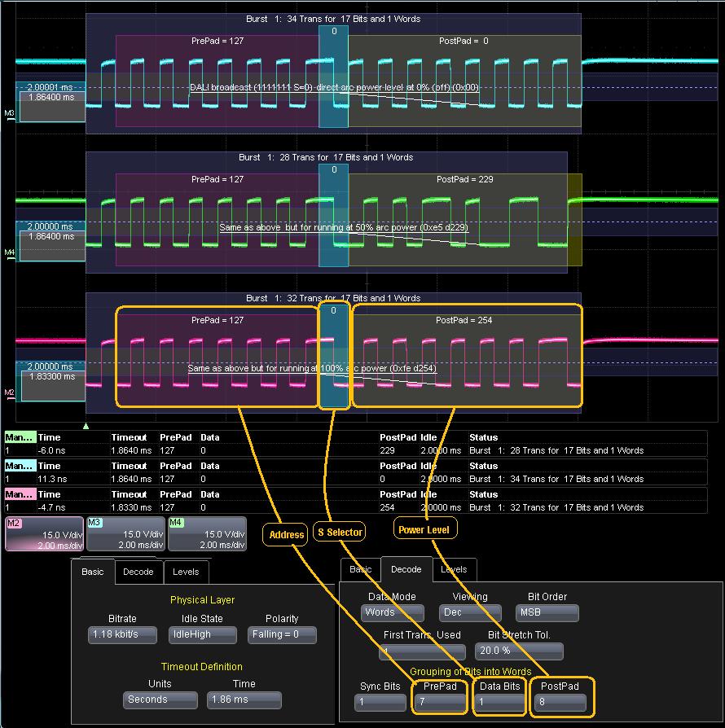Open the Timeout Units dropdown showing Seconds
The width and height of the screenshot is (725, 728).
(160, 699)
